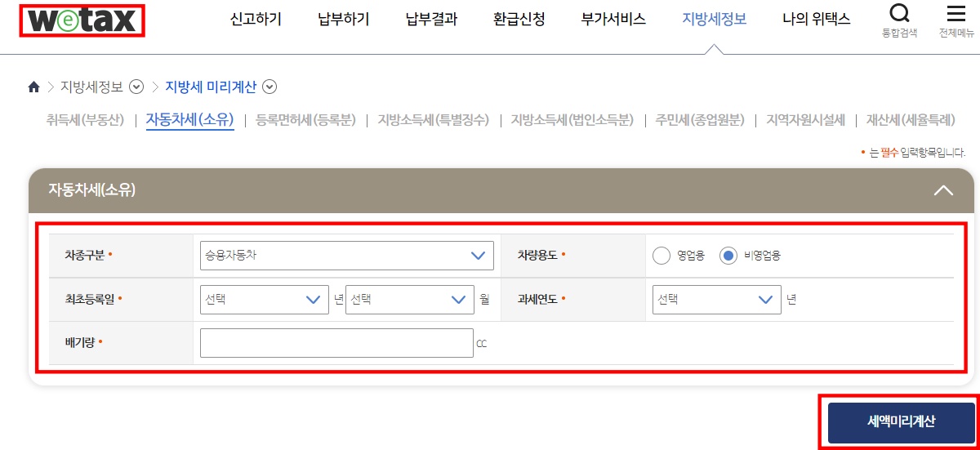The width and height of the screenshot is (980, 450).
Task: Open 납부결과 menu
Action: coord(431,19)
